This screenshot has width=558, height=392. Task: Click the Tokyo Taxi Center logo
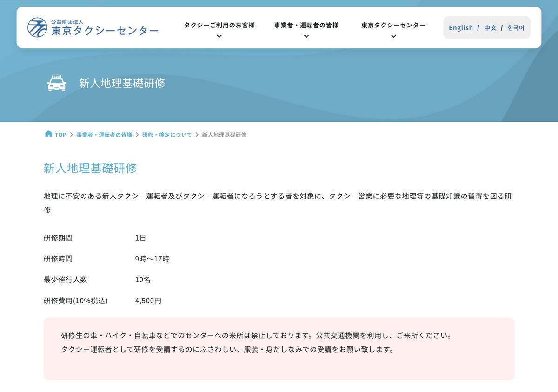tap(93, 27)
